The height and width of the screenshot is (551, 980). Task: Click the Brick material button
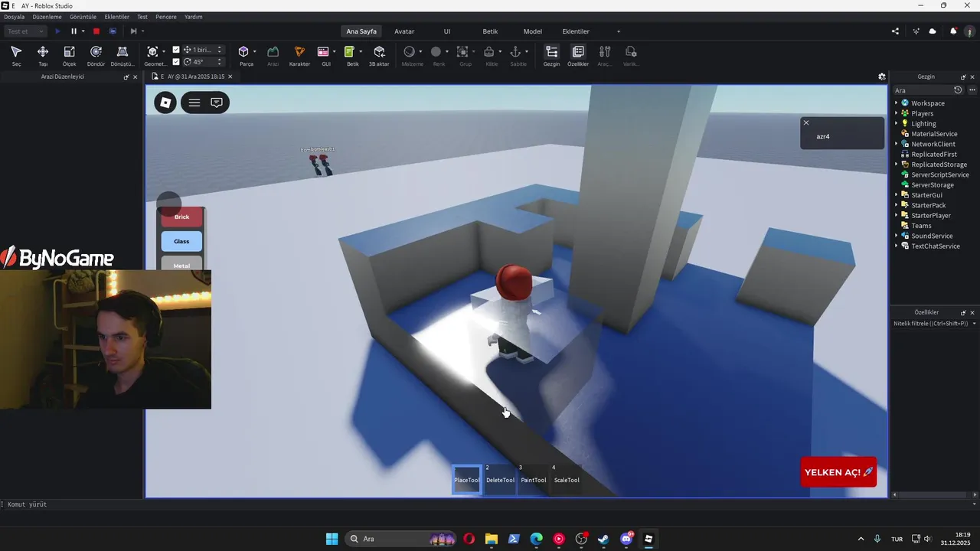click(x=181, y=217)
